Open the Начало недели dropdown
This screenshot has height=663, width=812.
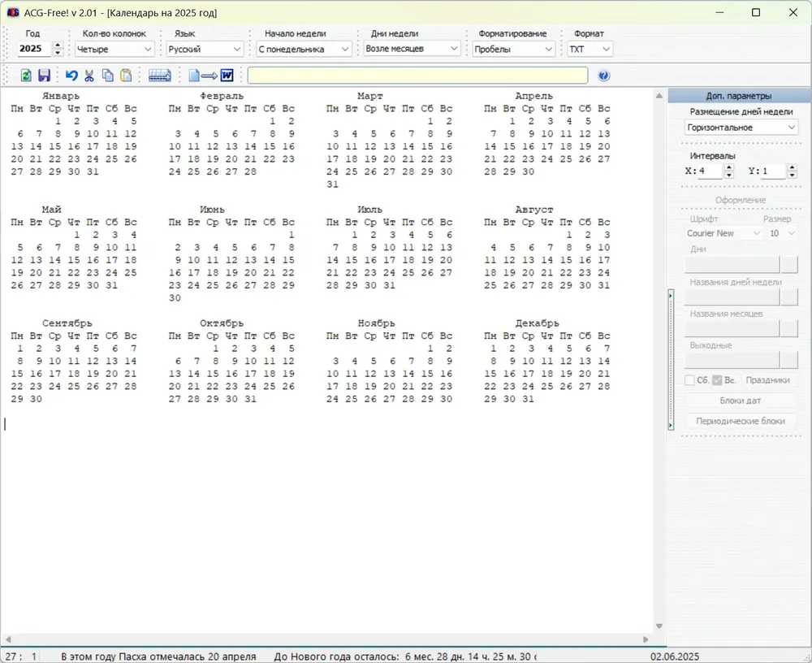click(304, 50)
